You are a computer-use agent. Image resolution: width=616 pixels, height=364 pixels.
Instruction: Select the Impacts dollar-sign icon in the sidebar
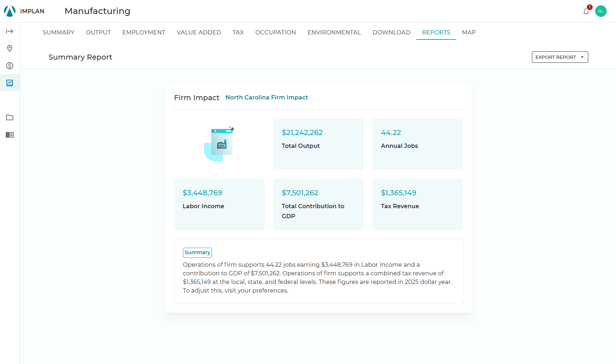click(x=10, y=66)
